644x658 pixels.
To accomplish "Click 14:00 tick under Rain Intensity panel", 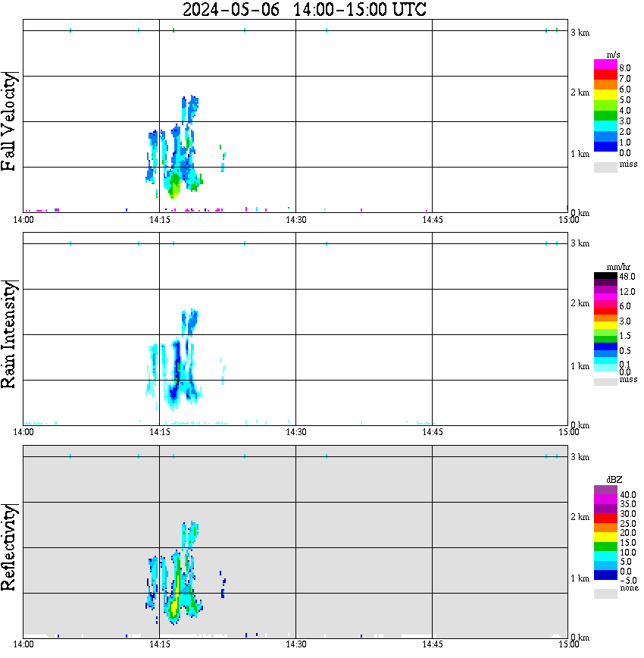I will click(x=23, y=432).
